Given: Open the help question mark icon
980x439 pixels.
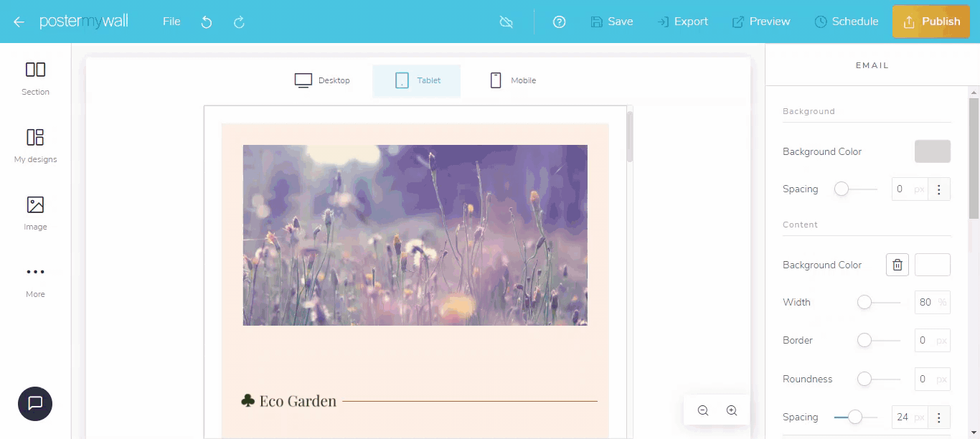Looking at the screenshot, I should [560, 22].
